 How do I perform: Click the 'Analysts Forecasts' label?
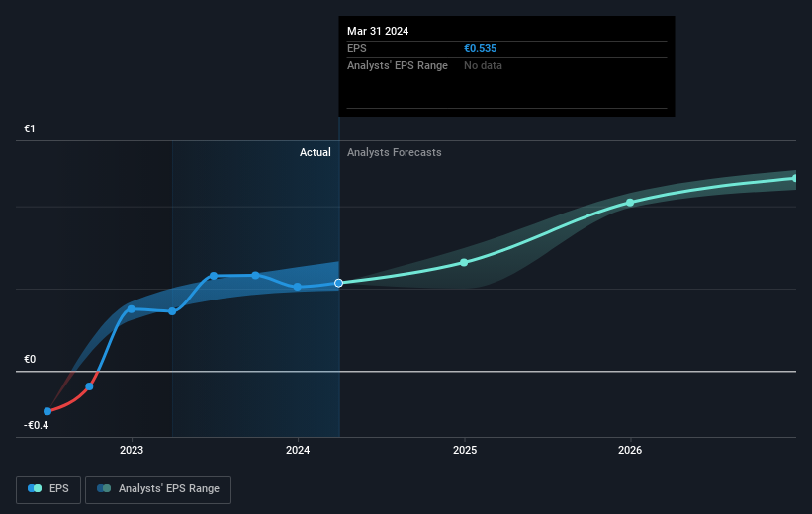pos(394,152)
